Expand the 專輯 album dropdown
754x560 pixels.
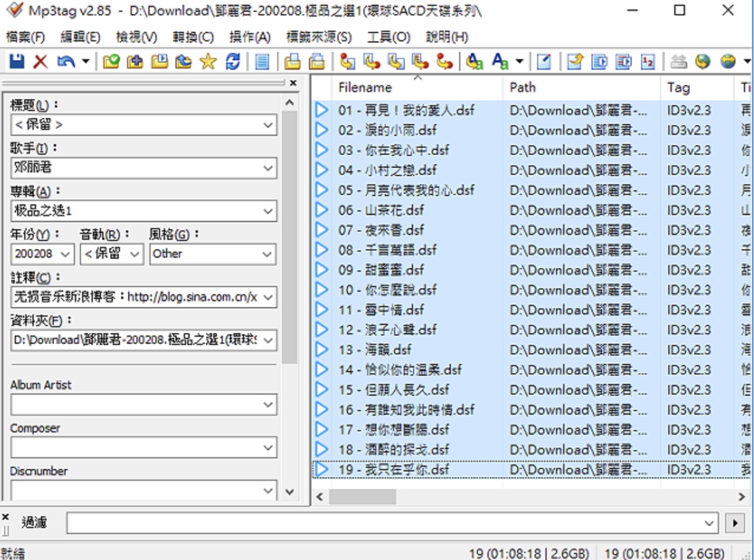[x=268, y=211]
